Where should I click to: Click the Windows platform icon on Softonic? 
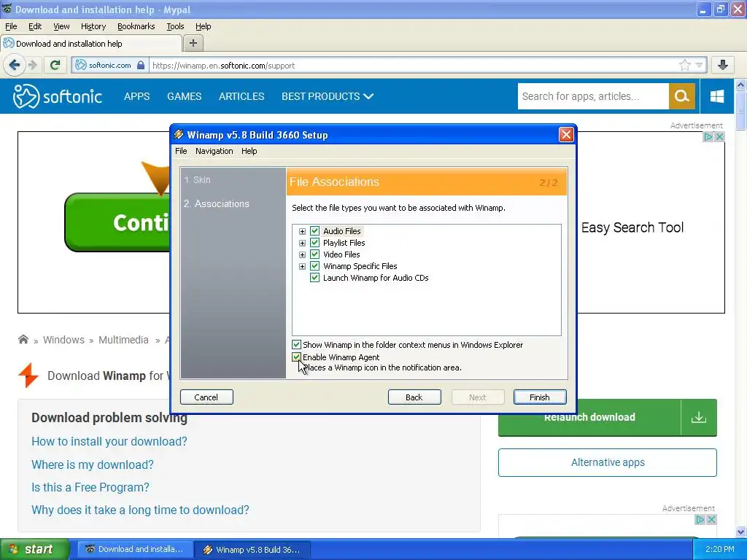[717, 96]
